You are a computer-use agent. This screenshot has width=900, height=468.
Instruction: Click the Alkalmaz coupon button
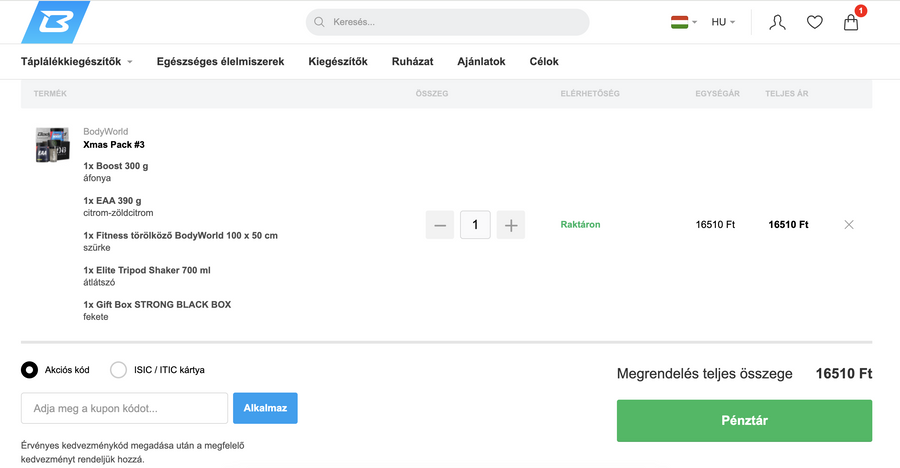pyautogui.click(x=265, y=408)
